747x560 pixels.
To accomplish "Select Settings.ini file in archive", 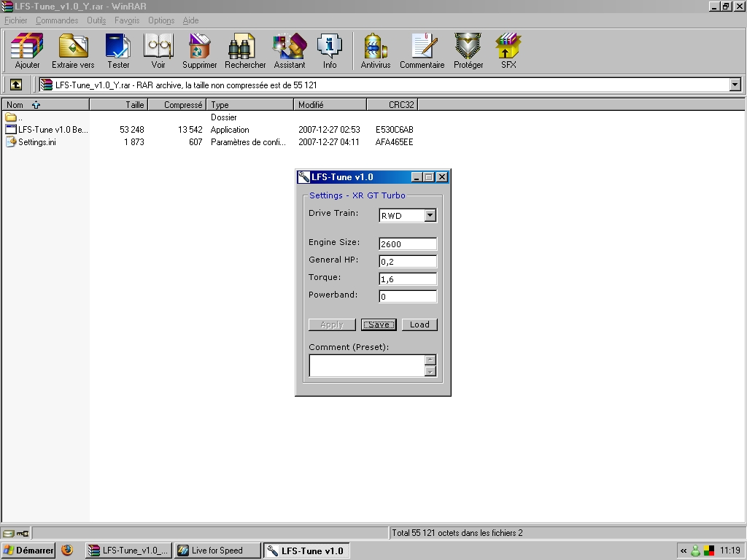I will coord(31,142).
